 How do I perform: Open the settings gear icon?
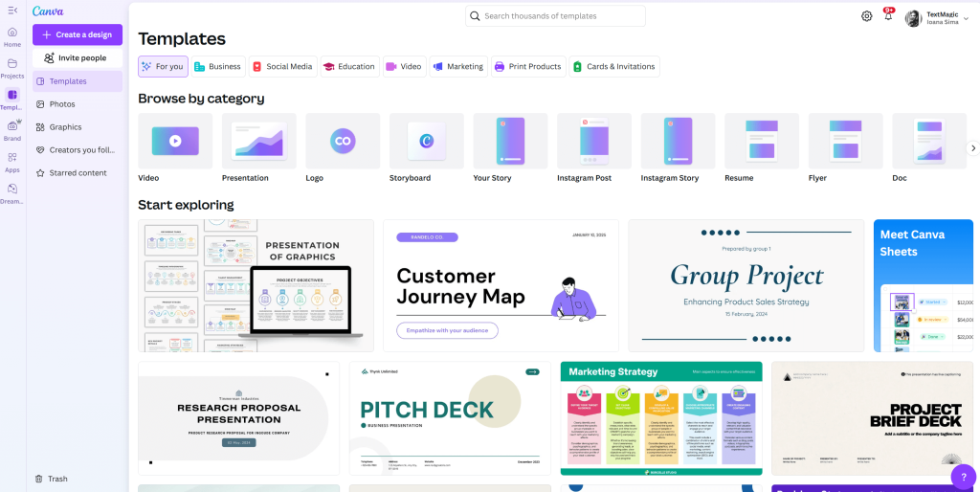point(866,16)
